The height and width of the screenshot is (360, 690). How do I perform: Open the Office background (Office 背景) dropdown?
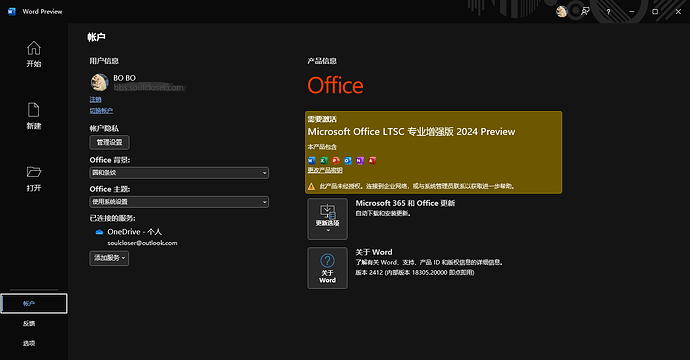pyautogui.click(x=179, y=173)
